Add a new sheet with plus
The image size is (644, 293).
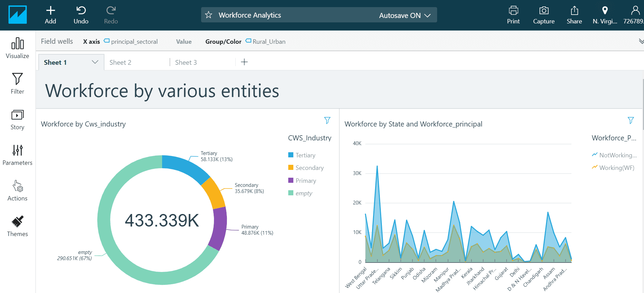tap(244, 62)
